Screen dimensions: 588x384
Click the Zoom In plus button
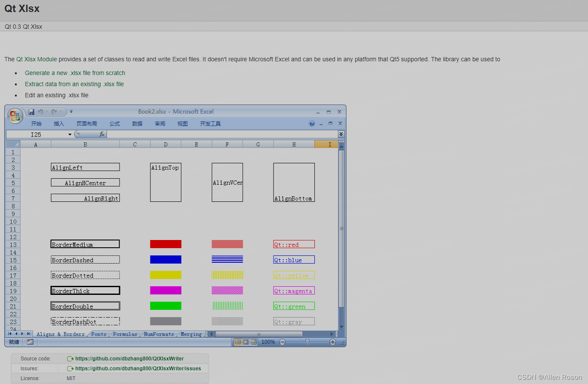(x=333, y=342)
